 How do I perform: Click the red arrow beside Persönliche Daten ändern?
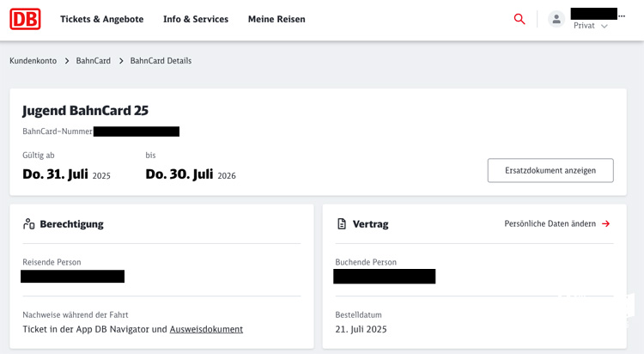click(606, 224)
